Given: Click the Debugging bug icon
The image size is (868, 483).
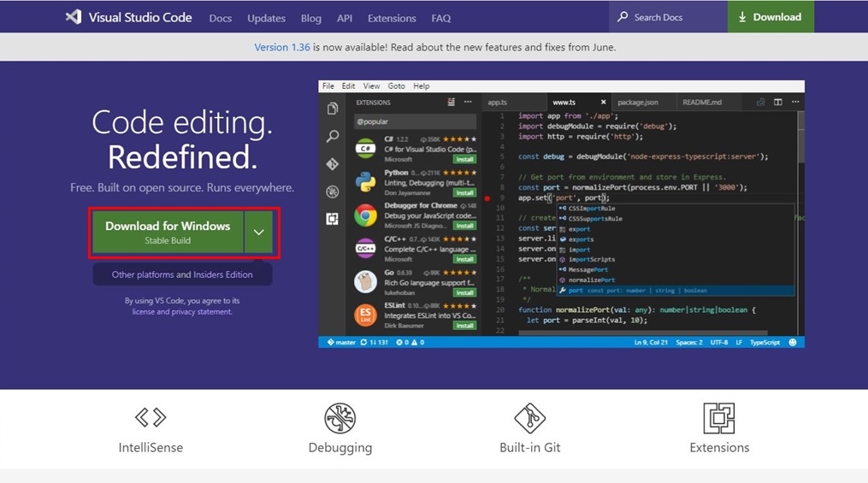Looking at the screenshot, I should (340, 418).
